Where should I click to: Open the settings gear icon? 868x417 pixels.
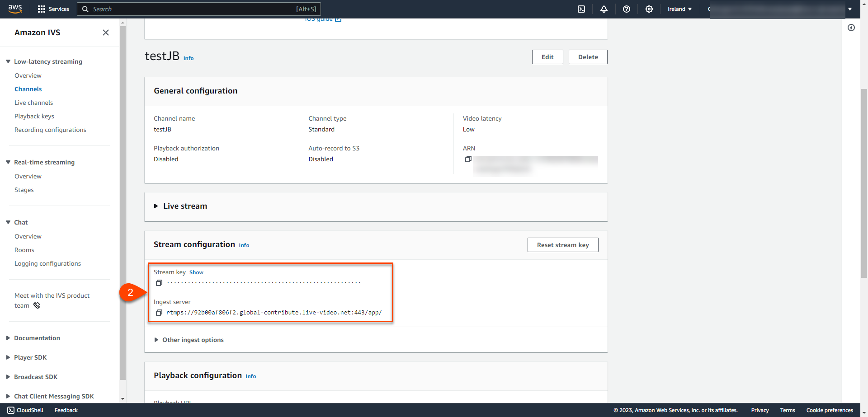[x=649, y=9]
